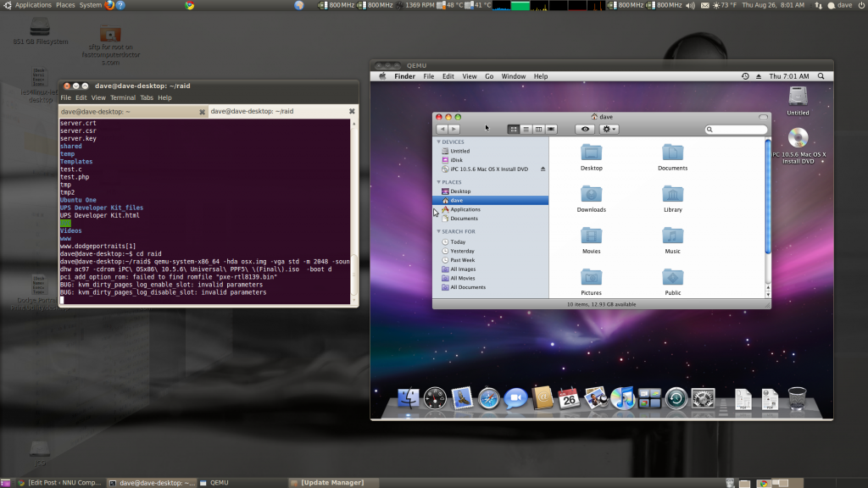Open the Address Book dock icon
Viewport: 868px width, 488px height.
(x=542, y=397)
